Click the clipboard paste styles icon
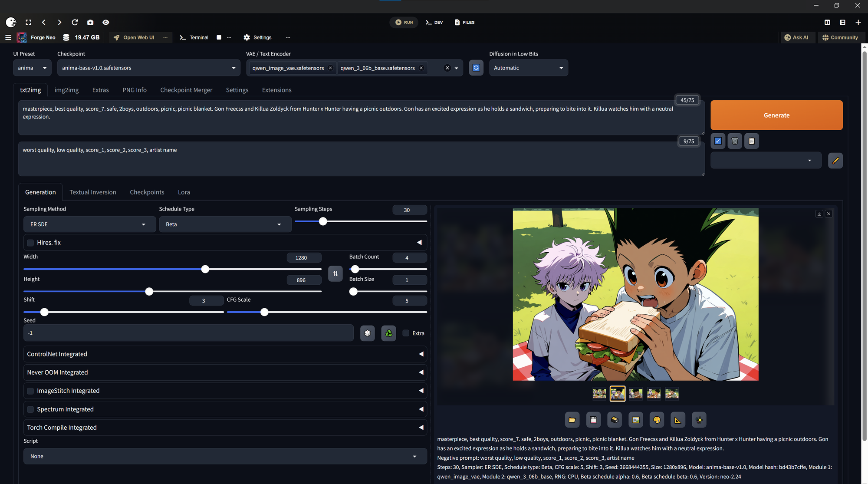This screenshot has width=868, height=484. (752, 141)
